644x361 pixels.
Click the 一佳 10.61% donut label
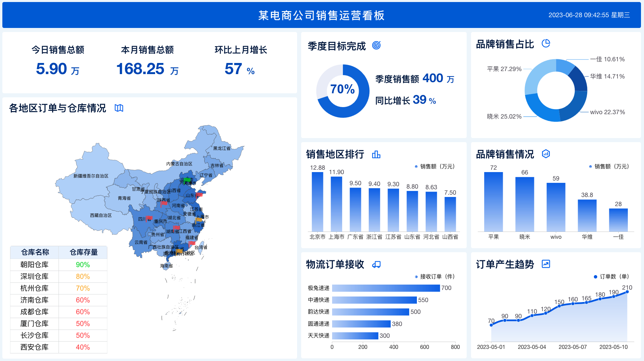tap(607, 59)
